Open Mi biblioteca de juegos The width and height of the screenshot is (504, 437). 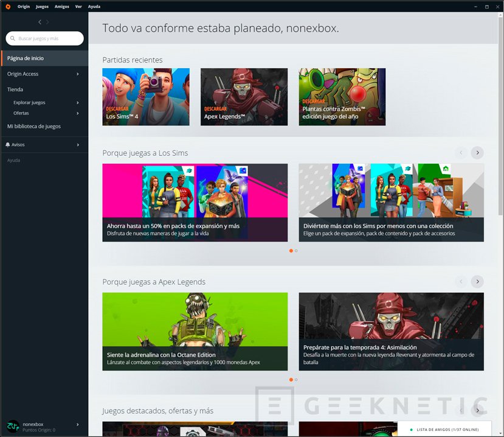click(x=34, y=127)
